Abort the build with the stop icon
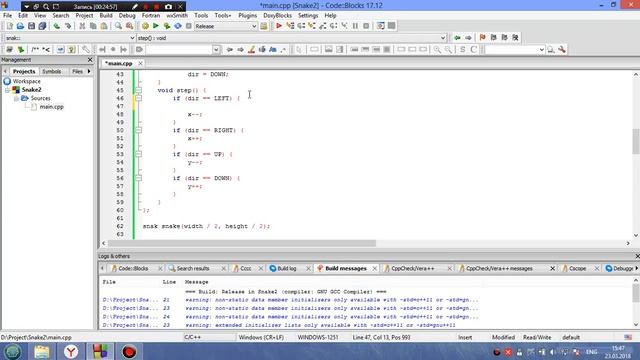Viewport: 640px width, 360px height. point(189,26)
